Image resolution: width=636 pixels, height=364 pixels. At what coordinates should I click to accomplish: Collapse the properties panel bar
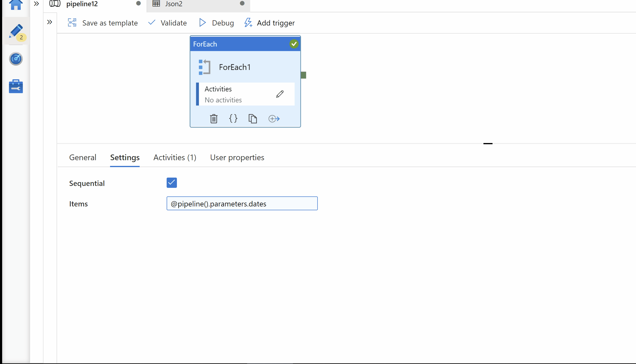(488, 144)
